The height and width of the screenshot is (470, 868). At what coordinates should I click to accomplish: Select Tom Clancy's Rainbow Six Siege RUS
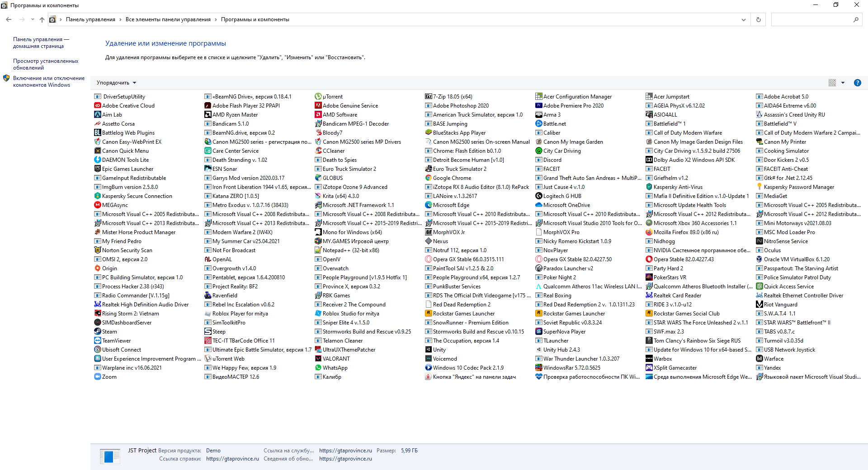[x=693, y=340]
